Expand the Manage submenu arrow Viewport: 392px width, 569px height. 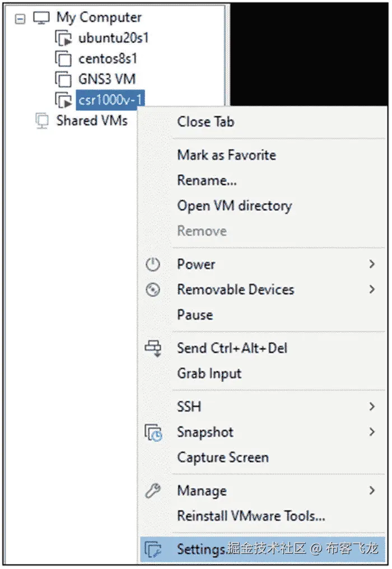[372, 491]
